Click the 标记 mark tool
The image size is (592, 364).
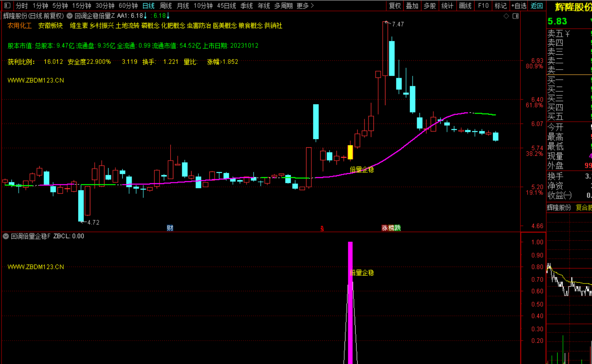click(500, 6)
